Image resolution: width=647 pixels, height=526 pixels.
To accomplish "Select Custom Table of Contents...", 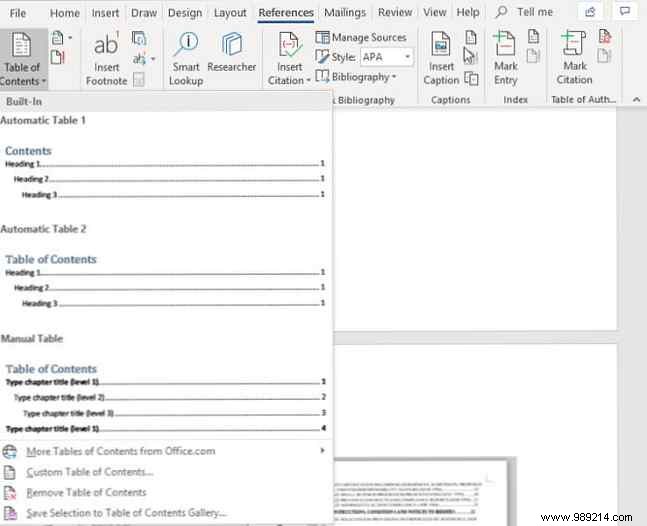I will click(165, 472).
